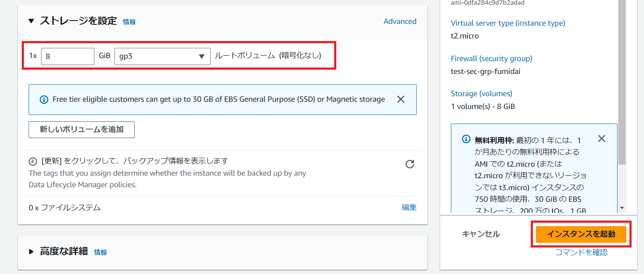Viewport: 644px width, 274px height.
Task: Click the volume size input field
Action: (68, 56)
